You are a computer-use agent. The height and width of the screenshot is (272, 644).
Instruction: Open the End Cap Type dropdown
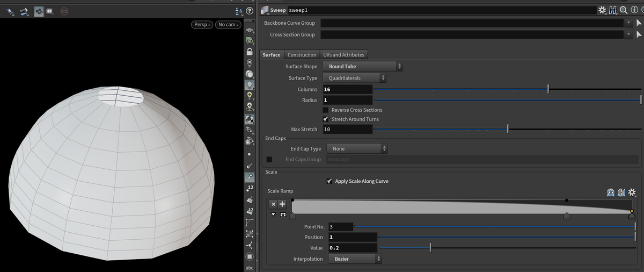(357, 149)
